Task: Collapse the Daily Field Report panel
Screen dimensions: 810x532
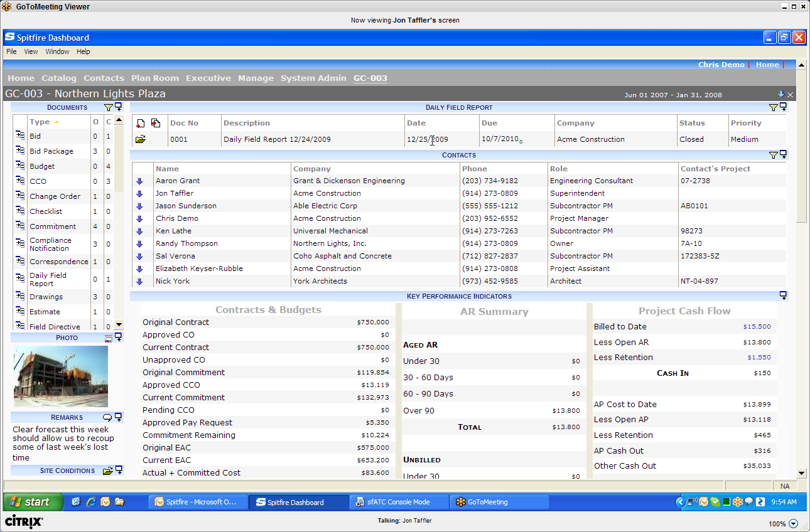Action: (x=783, y=107)
